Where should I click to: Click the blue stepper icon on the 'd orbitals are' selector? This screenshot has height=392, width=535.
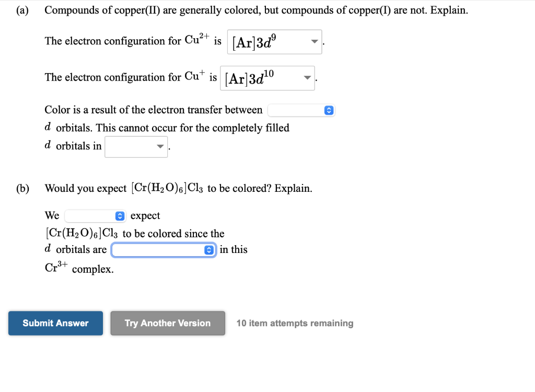click(x=209, y=249)
